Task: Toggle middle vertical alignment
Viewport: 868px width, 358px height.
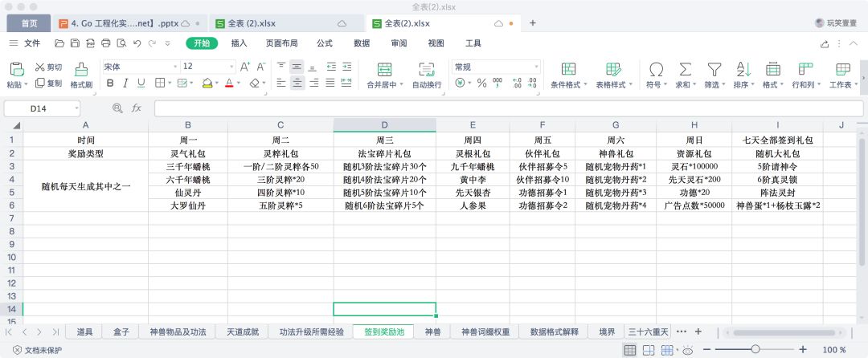Action: tap(297, 67)
